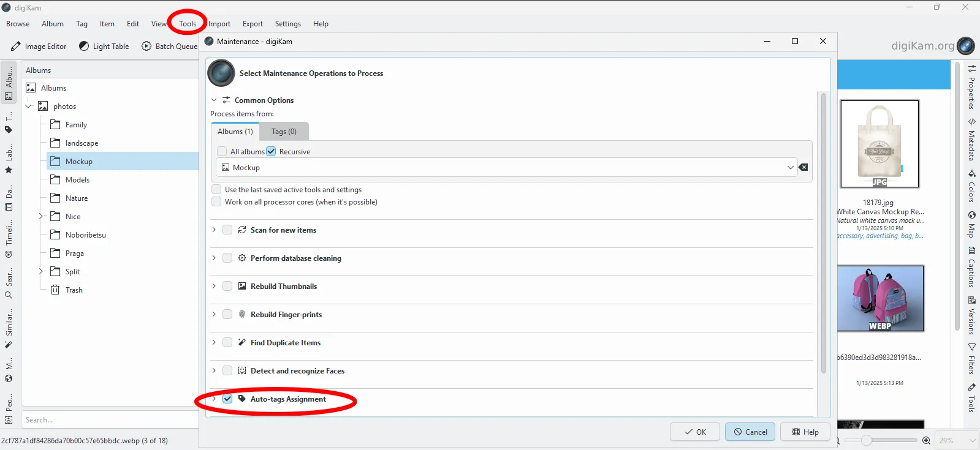Click Help in Maintenance dialog

(805, 432)
